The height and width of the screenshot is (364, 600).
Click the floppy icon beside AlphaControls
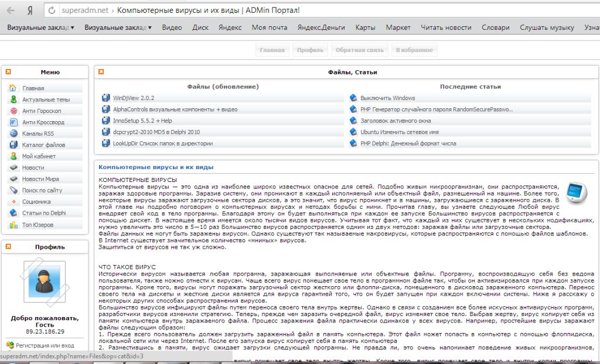coord(106,109)
